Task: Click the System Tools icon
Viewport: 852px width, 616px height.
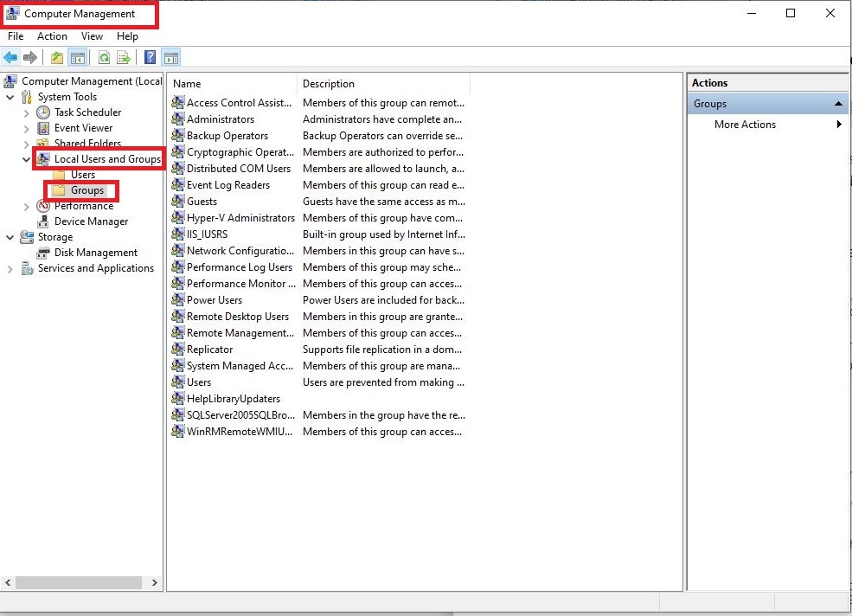Action: tap(27, 97)
